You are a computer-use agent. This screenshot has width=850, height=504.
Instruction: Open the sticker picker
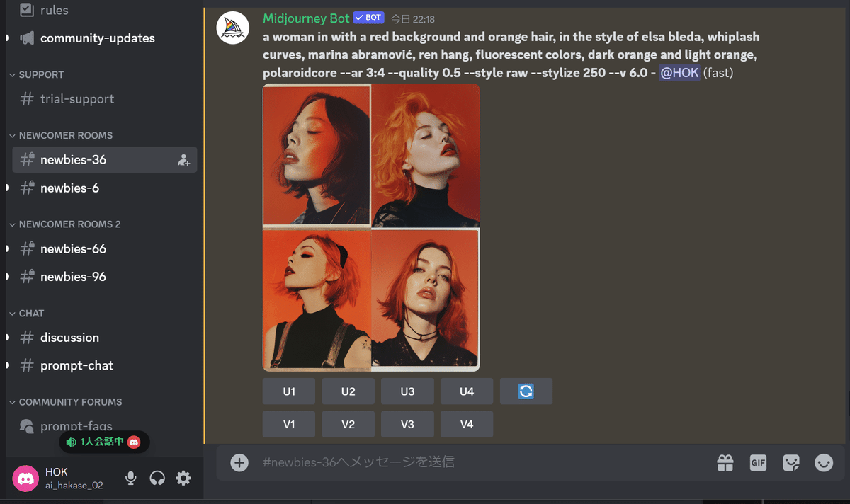tap(791, 462)
